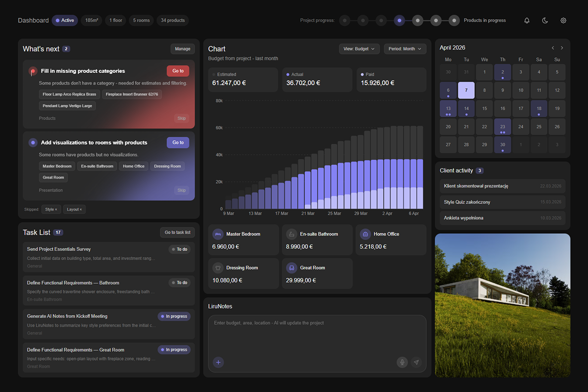Click the microphone icon in LiruNotes
Viewport: 588px width, 392px height.
click(402, 362)
